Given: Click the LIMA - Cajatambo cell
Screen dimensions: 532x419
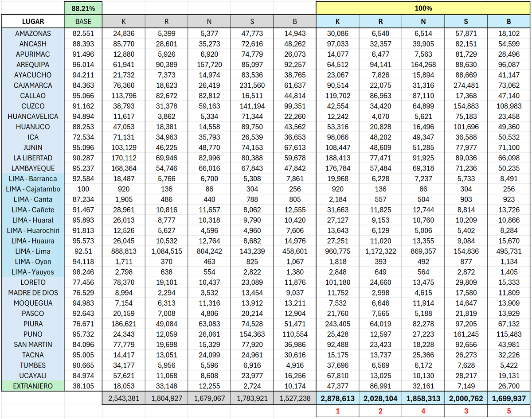Looking at the screenshot, I should (33, 189).
